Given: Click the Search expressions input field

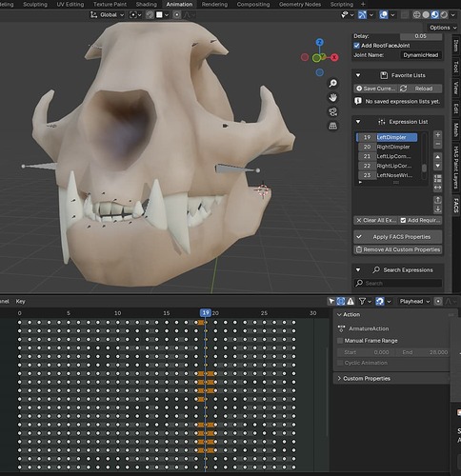Looking at the screenshot, I should point(398,283).
